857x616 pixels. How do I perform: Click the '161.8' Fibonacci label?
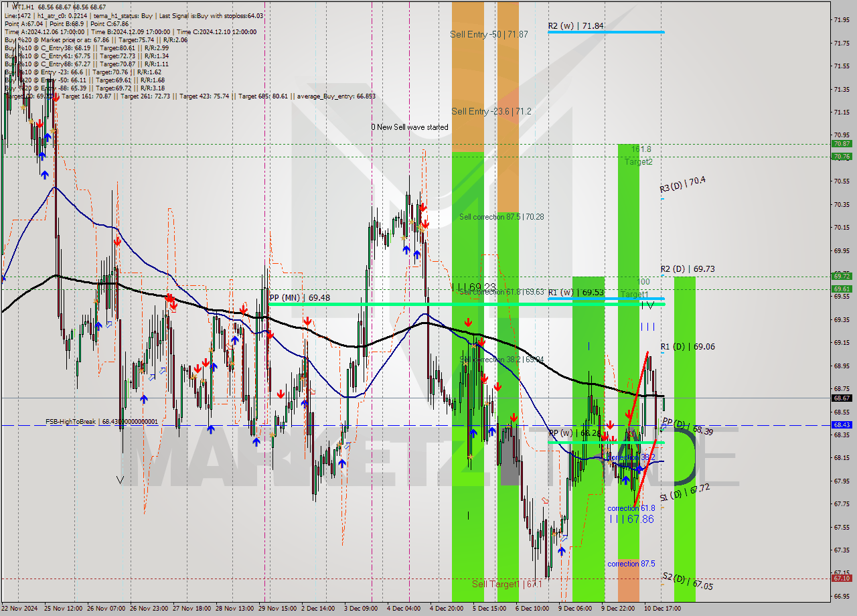641,149
